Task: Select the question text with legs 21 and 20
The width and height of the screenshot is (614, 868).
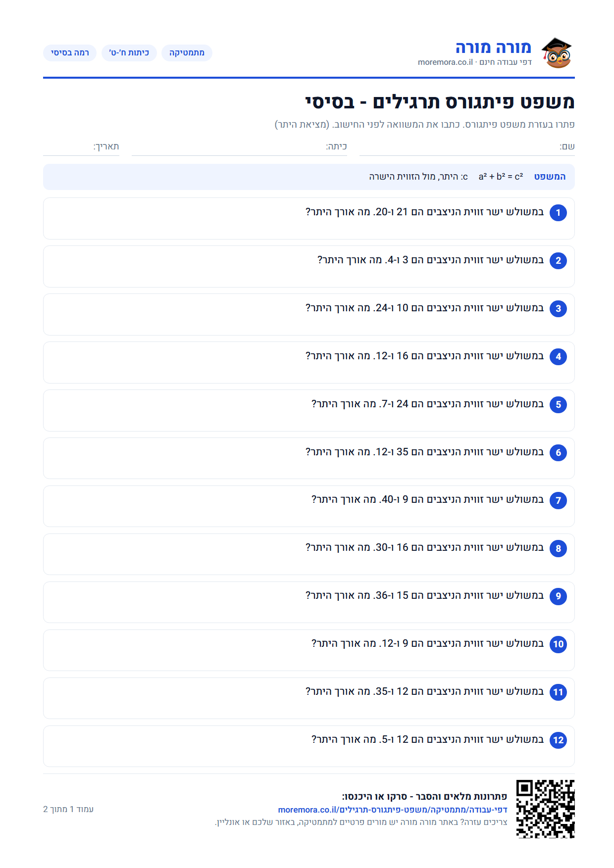Action: 424,212
